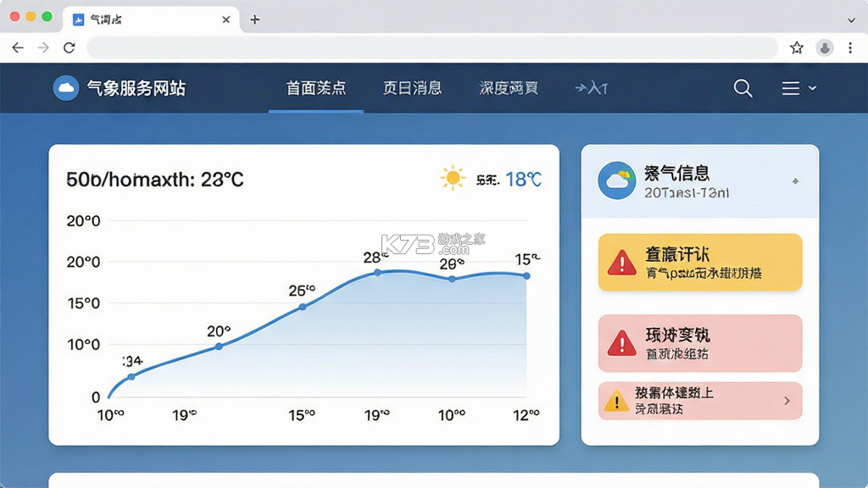
Task: Click the browser forward arrow
Action: point(43,48)
